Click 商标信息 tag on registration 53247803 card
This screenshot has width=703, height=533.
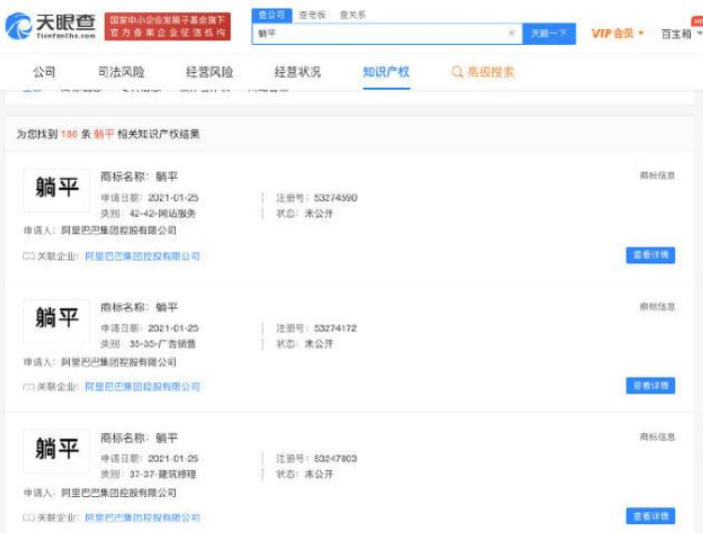tap(657, 437)
